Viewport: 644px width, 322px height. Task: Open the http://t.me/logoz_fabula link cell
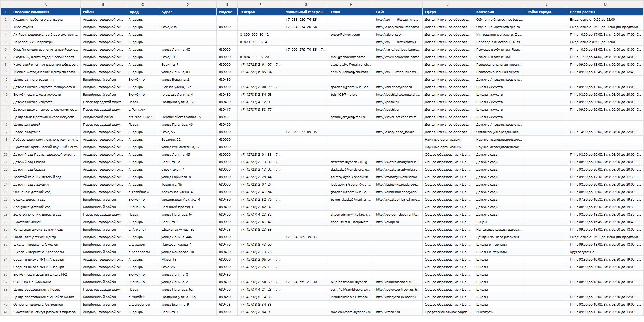click(x=398, y=132)
